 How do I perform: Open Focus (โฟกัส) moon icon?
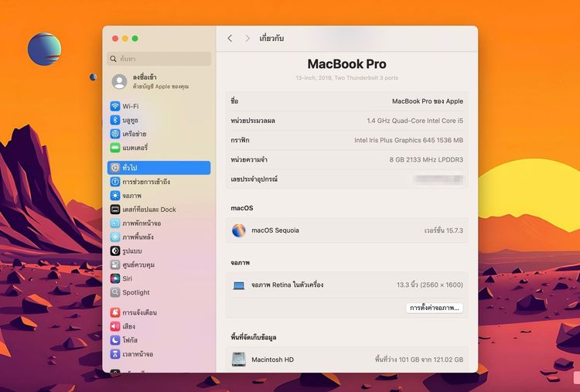(x=115, y=340)
